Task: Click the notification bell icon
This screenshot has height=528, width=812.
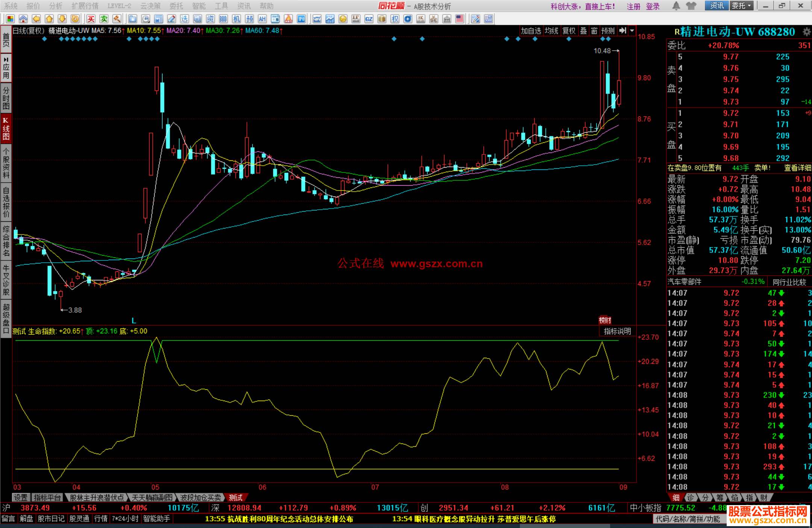Action: tap(676, 6)
